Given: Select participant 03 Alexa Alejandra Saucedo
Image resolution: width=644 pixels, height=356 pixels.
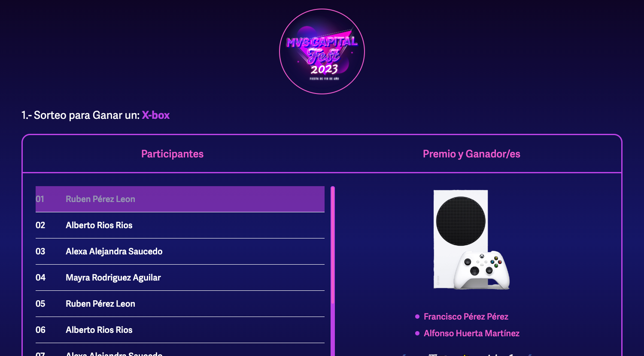Looking at the screenshot, I should [x=180, y=251].
